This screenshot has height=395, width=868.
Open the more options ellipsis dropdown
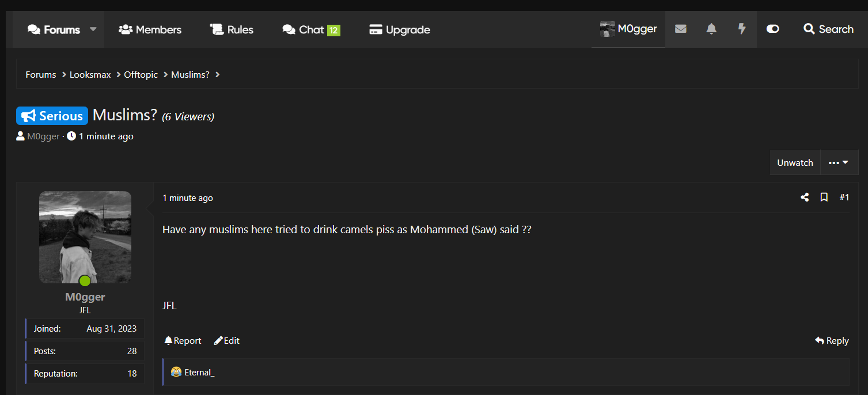tap(839, 162)
